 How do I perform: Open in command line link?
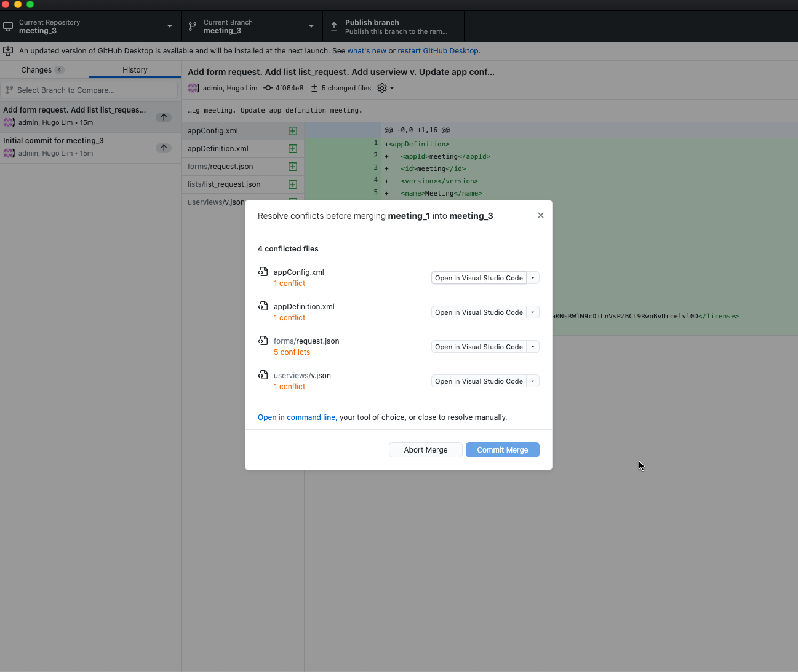click(297, 417)
